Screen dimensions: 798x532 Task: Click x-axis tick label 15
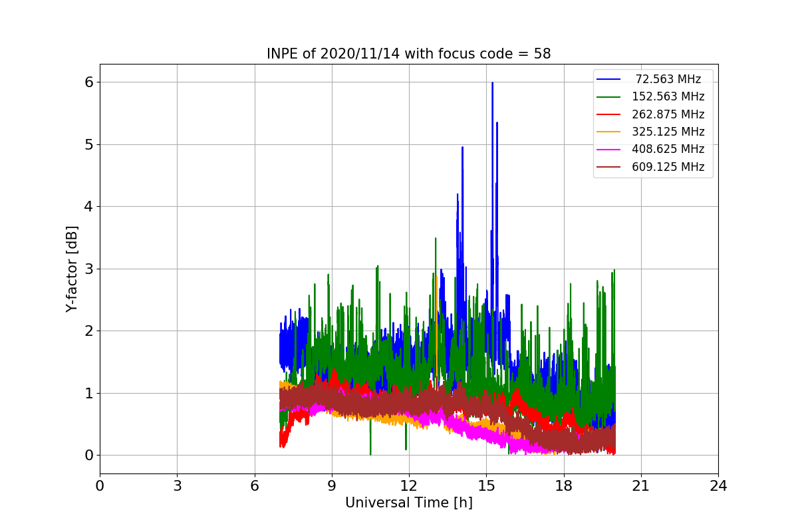click(x=486, y=486)
